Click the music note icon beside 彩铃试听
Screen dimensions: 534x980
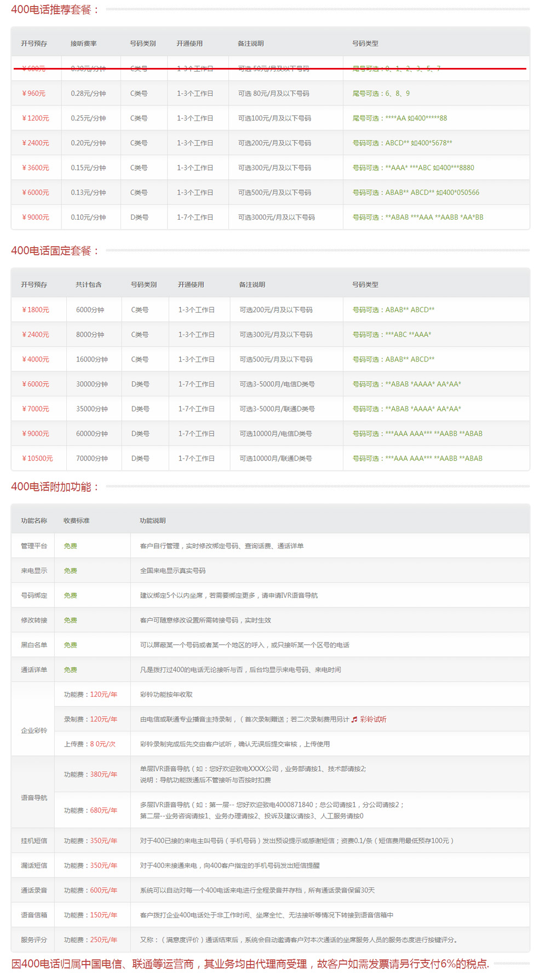coord(354,719)
